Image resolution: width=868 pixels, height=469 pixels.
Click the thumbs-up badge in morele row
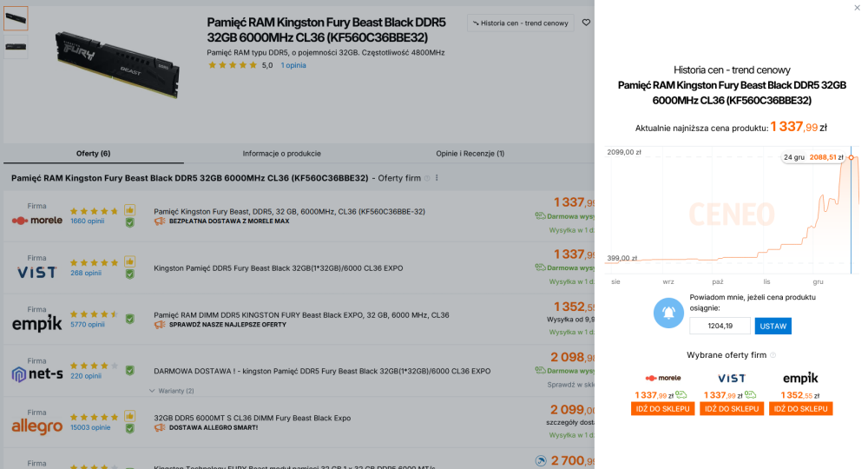129,209
